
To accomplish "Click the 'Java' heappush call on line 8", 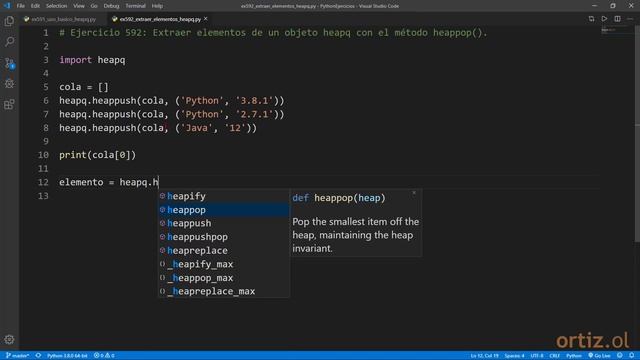I will pyautogui.click(x=158, y=128).
